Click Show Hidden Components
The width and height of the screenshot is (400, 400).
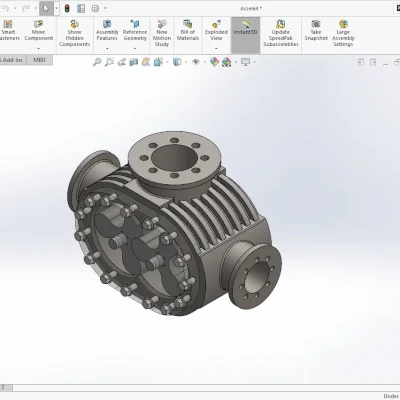tap(75, 33)
